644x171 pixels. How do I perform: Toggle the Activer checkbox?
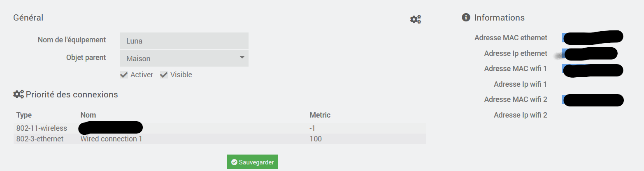(x=123, y=75)
